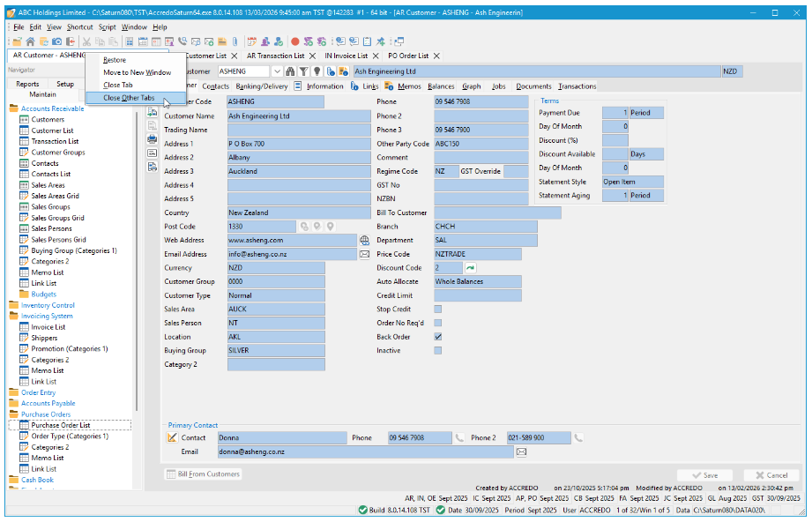Click the Bill From Customers button
Image resolution: width=812 pixels, height=522 pixels.
(203, 474)
